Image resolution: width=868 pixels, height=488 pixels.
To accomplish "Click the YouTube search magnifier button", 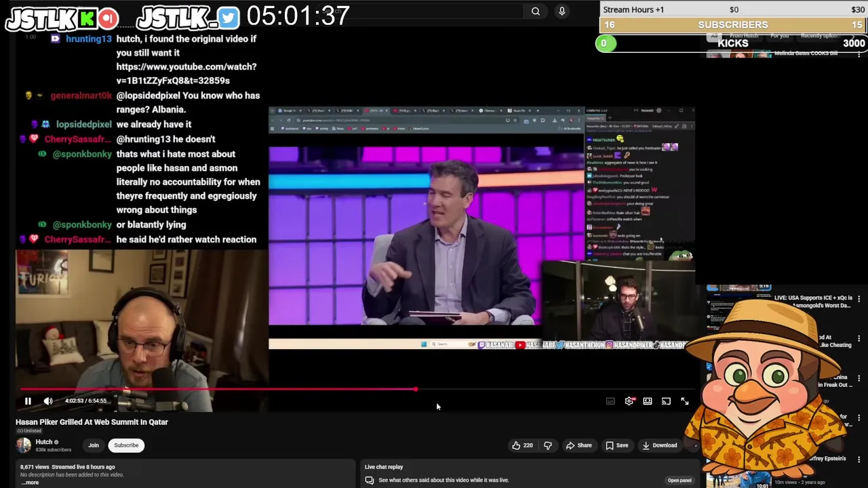I will [536, 11].
